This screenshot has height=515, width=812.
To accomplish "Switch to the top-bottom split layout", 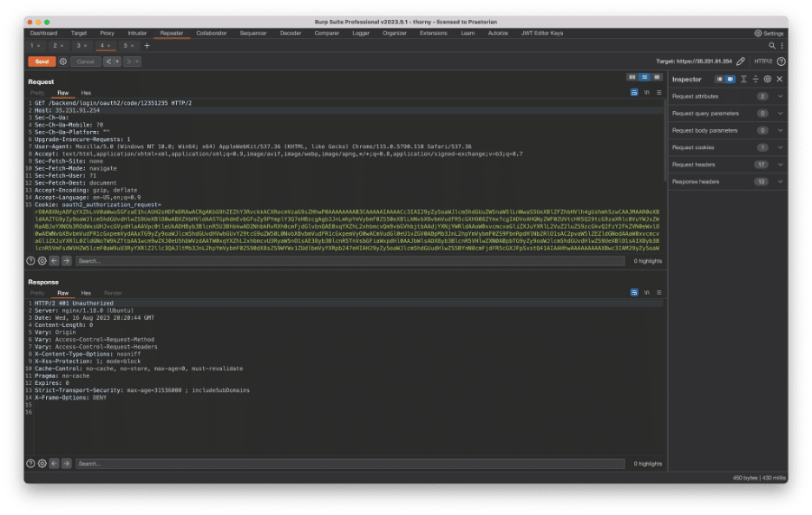I will click(645, 77).
